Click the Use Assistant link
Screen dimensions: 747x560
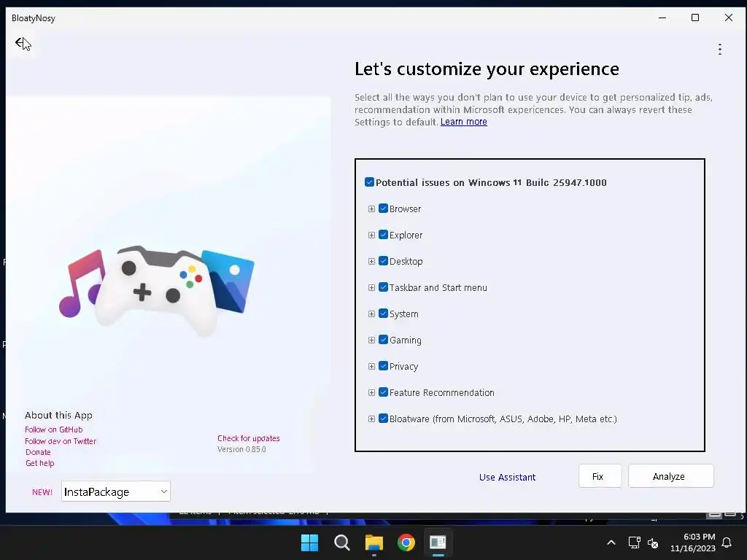coord(508,477)
